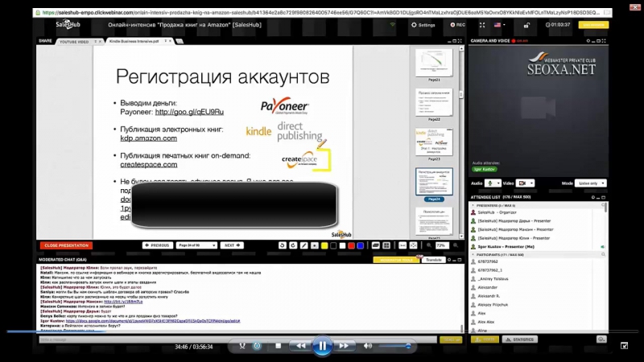Click the yellow End Session button
644x362 pixels.
(593, 25)
